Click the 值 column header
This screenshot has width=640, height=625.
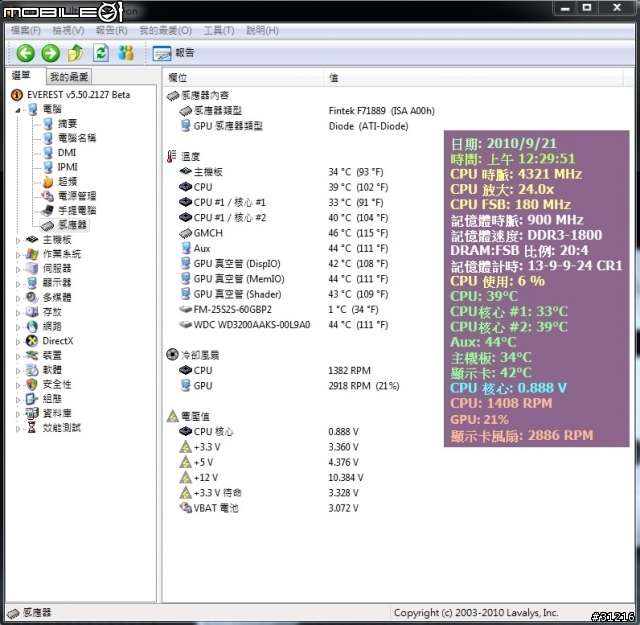tap(473, 78)
